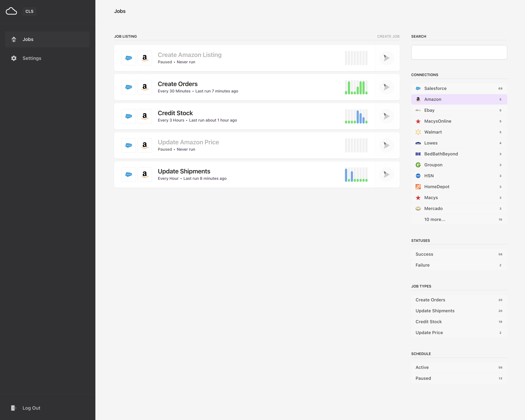525x420 pixels.
Task: Click inside the search field
Action: point(459,52)
